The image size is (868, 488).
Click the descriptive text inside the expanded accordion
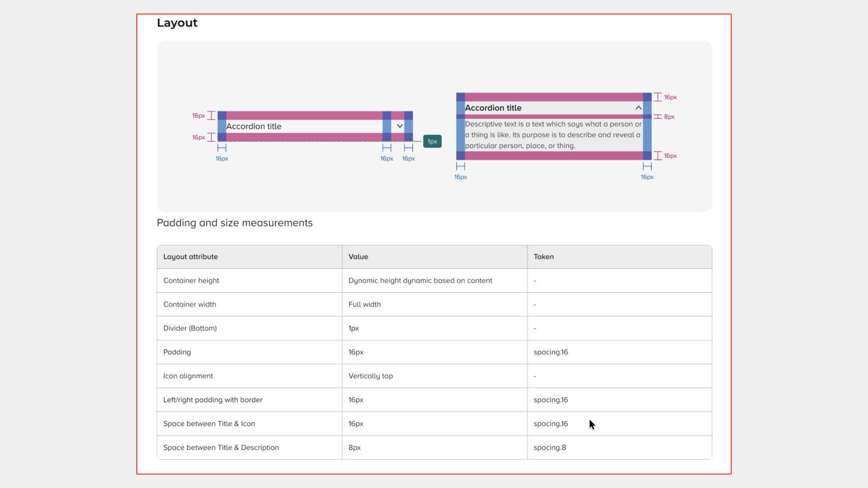(553, 135)
